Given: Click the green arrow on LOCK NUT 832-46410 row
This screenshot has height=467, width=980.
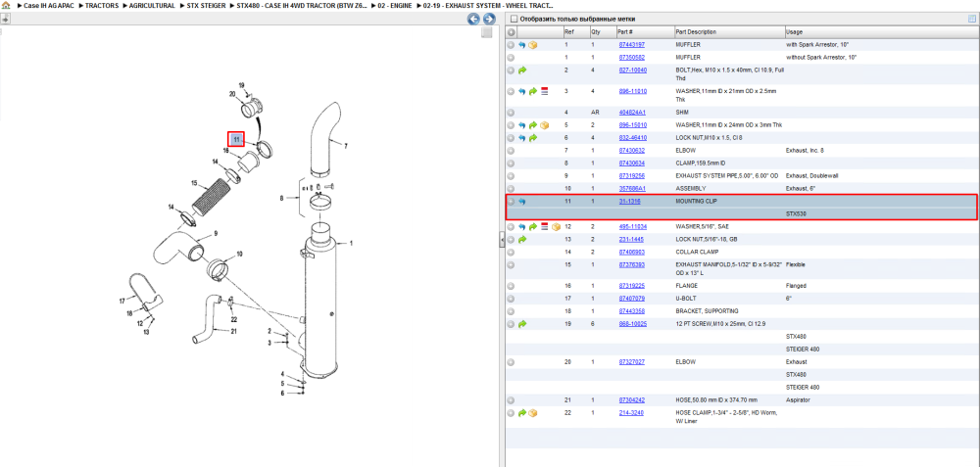Looking at the screenshot, I should (x=533, y=137).
